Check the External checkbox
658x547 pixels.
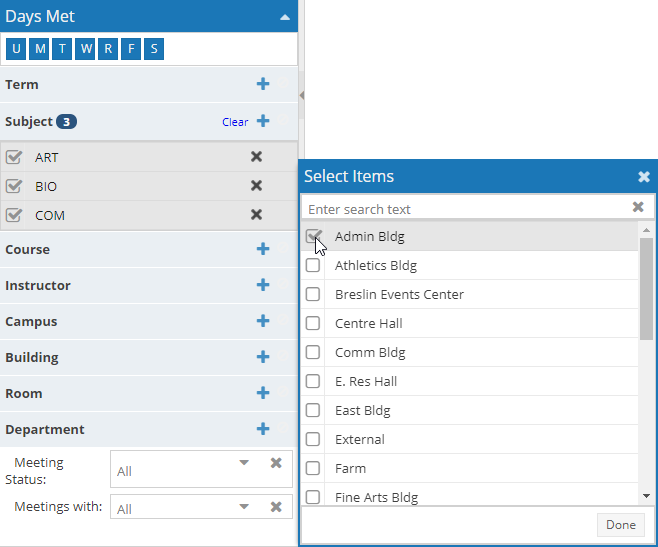click(x=313, y=439)
